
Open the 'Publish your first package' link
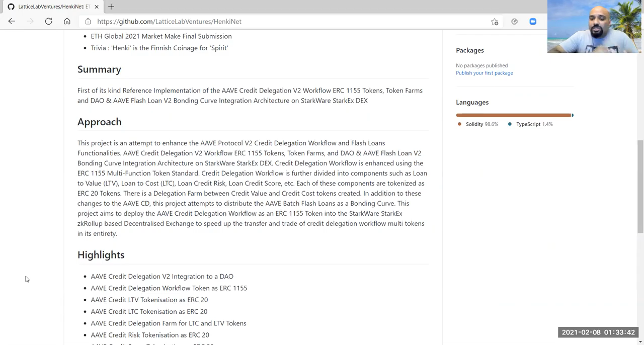tap(484, 73)
